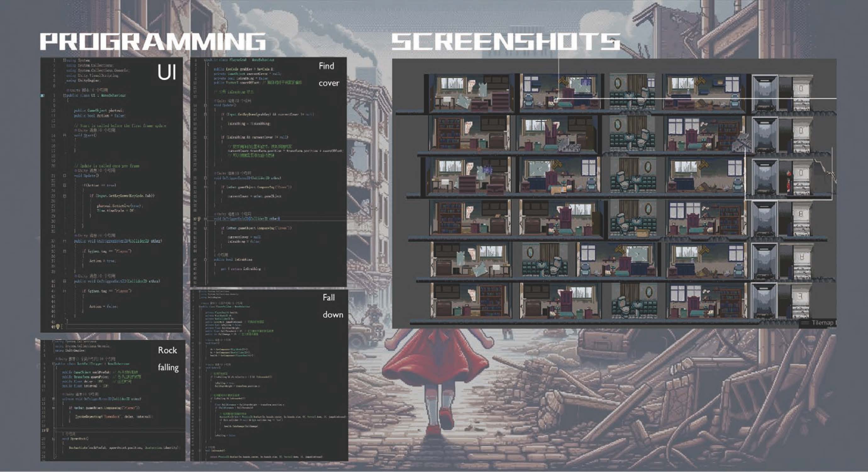Collapse the void Update() method in UI script
This screenshot has height=472, width=868.
pos(64,176)
